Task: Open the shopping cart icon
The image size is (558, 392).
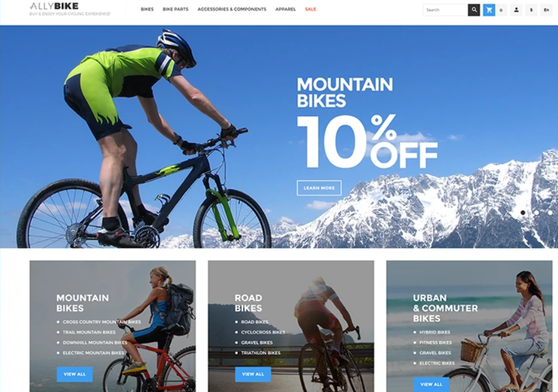Action: point(489,10)
